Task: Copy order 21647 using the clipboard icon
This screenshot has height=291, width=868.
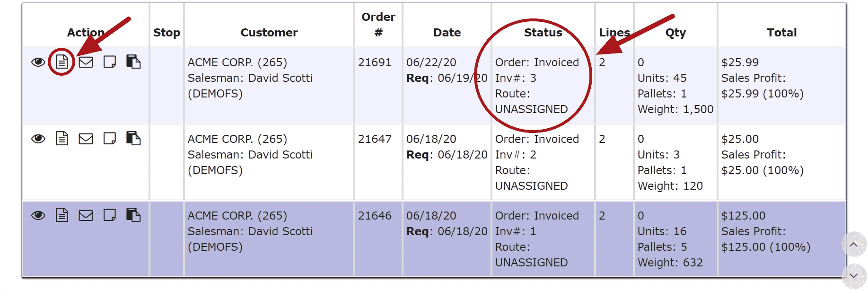Action: coord(133,138)
